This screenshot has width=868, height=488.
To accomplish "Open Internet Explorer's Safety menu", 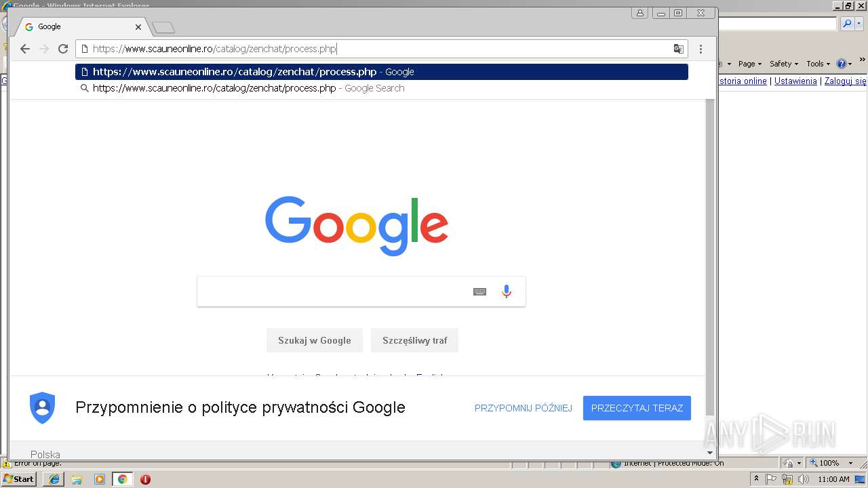I will point(784,64).
